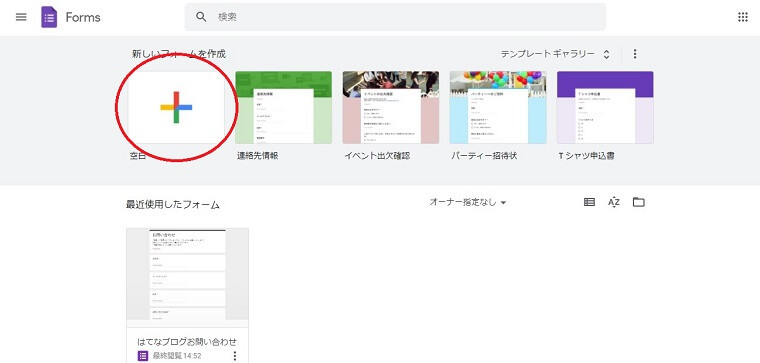760x363 pixels.
Task: Open the イベント出欠確認 template thumbnail
Action: tap(391, 107)
